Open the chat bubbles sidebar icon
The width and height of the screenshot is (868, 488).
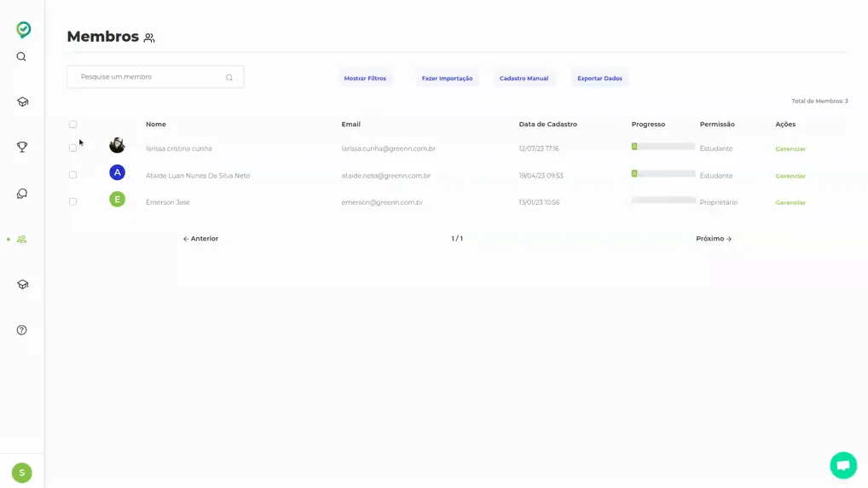22,194
